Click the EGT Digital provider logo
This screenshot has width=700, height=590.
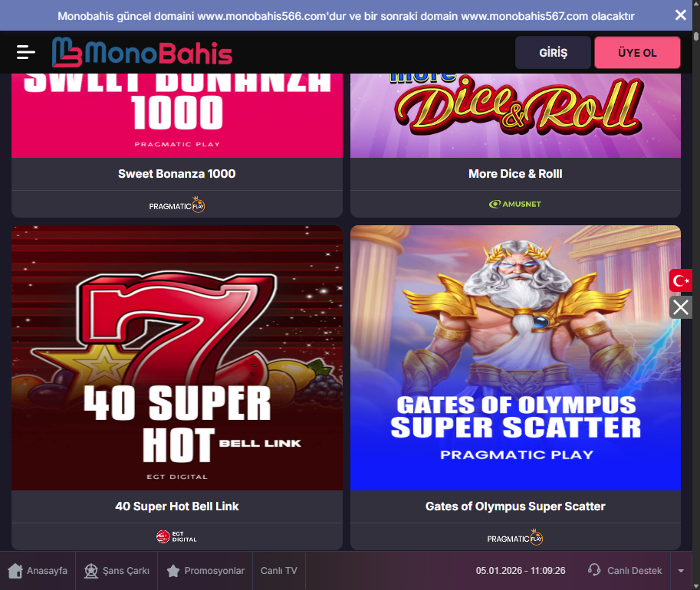pos(177,536)
